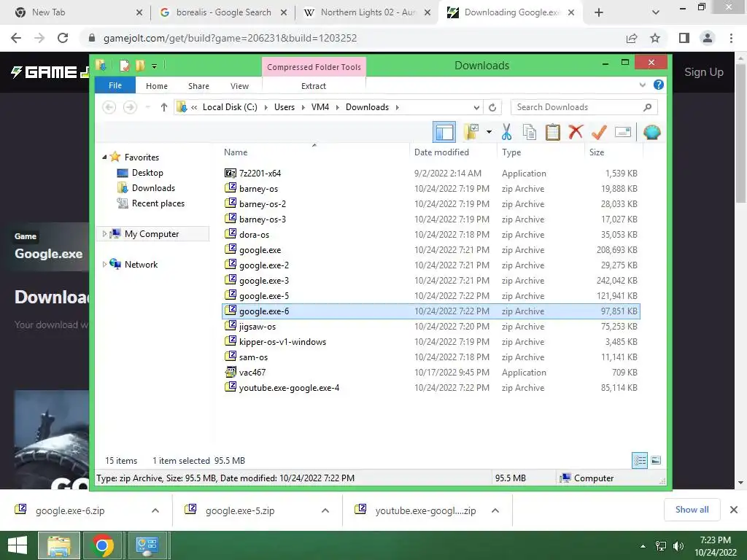Collapse the Favorites tree group
747x560 pixels.
pyautogui.click(x=104, y=157)
